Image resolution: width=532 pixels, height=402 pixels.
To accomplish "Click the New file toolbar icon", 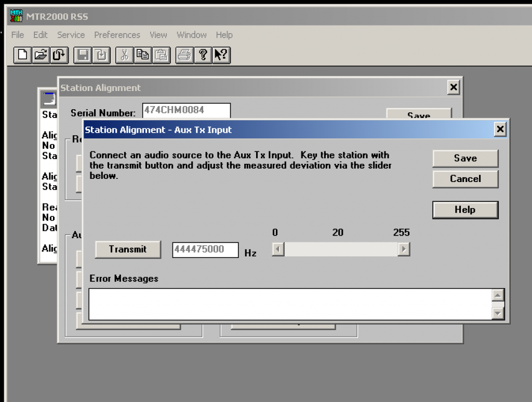I will tap(23, 55).
